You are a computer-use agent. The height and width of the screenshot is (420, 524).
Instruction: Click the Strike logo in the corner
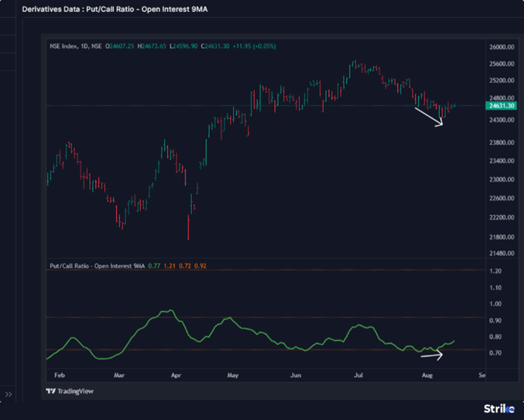tap(499, 408)
